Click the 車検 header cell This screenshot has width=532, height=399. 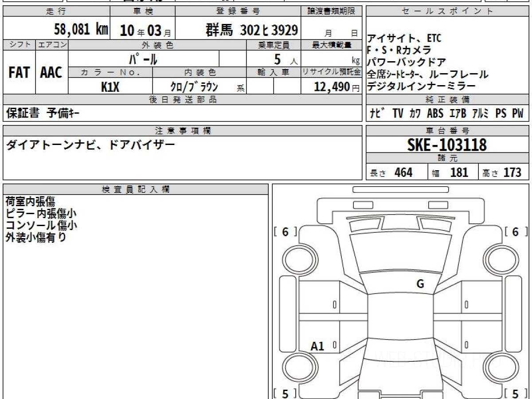tap(143, 12)
